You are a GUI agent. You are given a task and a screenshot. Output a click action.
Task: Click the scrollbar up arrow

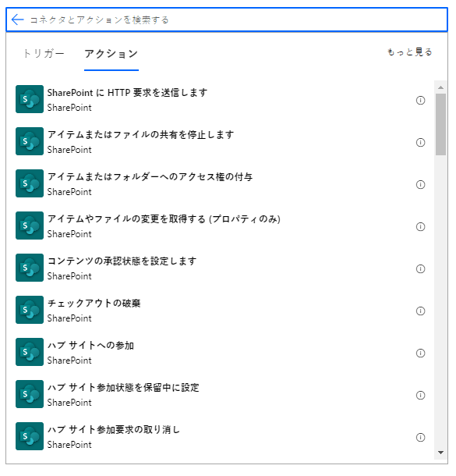click(x=441, y=87)
